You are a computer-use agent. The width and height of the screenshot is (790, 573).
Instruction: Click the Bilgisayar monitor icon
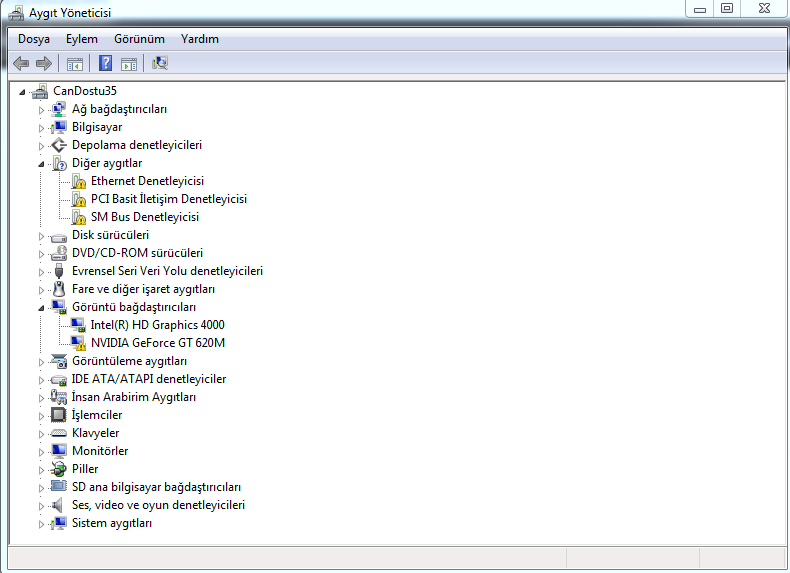[58, 127]
